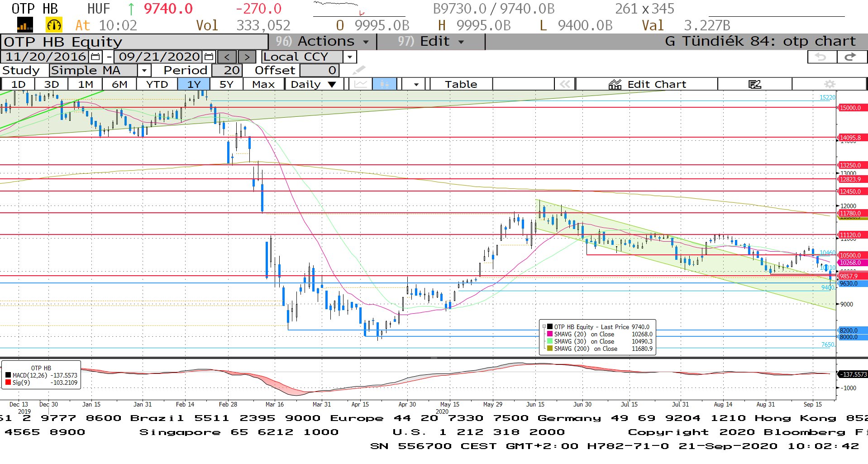This screenshot has height=464, width=868.
Task: Click the yellow gauge icon in the header
Action: [x=54, y=25]
